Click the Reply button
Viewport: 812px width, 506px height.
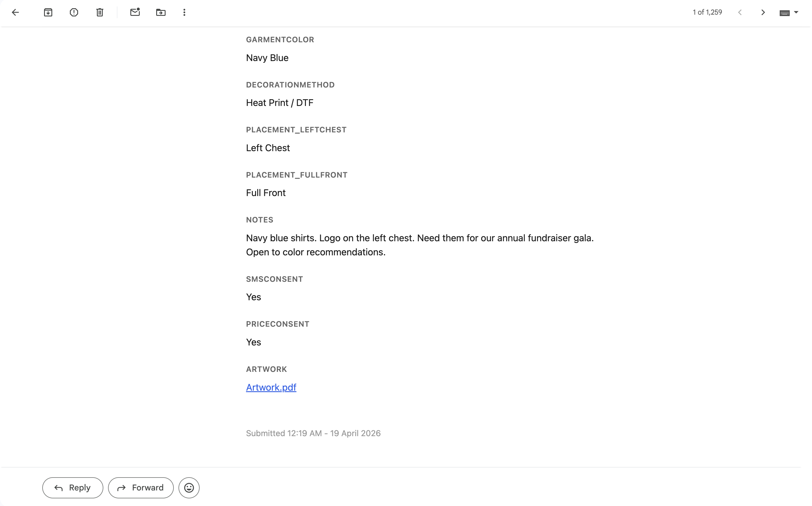point(73,488)
